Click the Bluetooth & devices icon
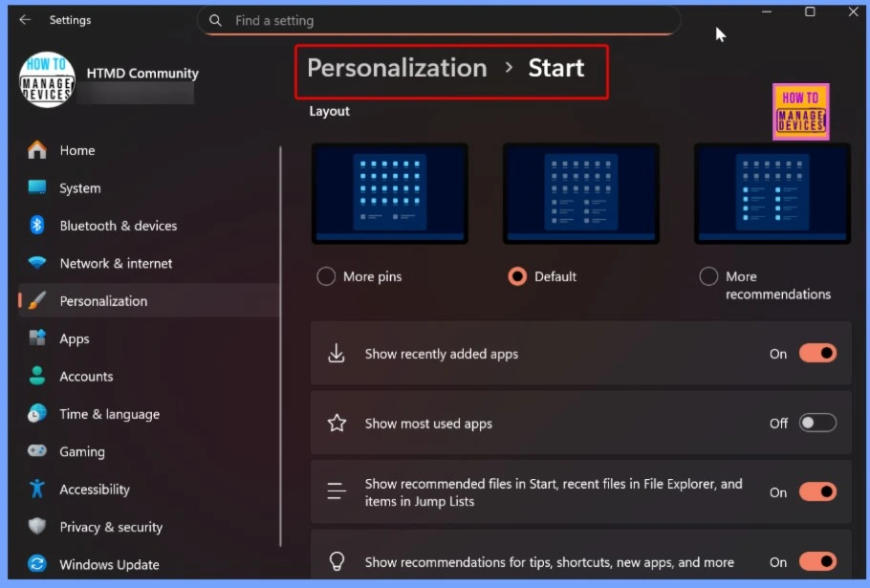Viewport: 870px width, 588px height. click(x=37, y=226)
